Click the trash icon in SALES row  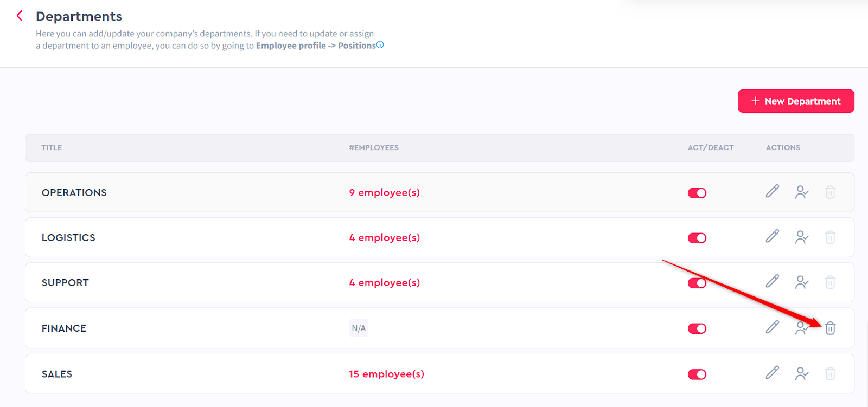click(x=830, y=374)
